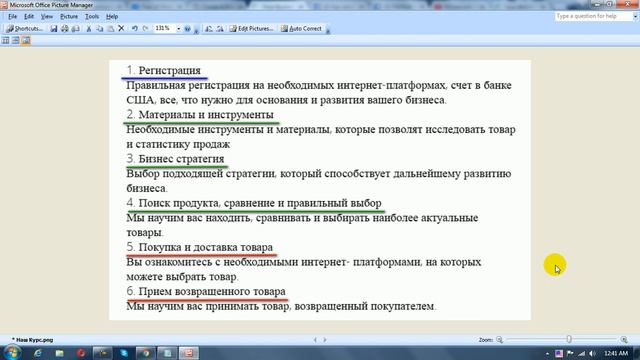Screen dimensions: 640x360
Task: Open the Edit Pictures task pane
Action: click(251, 29)
